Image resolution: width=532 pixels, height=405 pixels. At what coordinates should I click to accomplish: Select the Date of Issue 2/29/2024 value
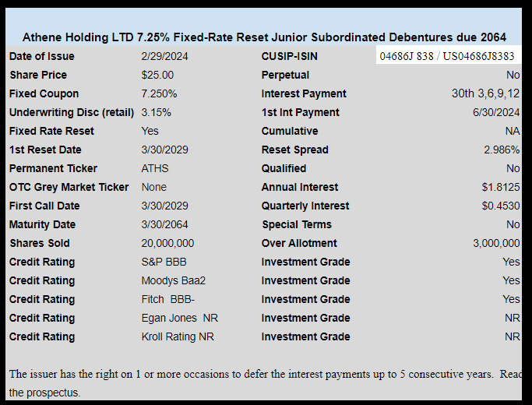pos(164,56)
